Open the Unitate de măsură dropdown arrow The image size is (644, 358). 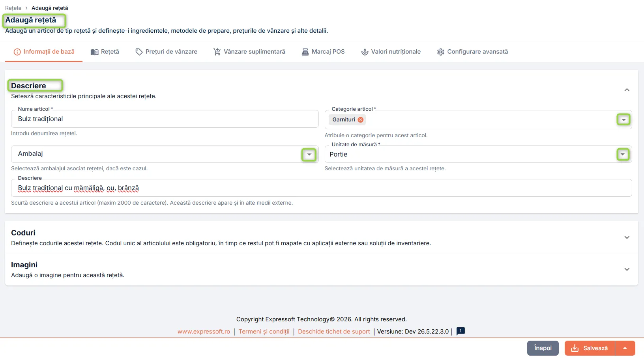pos(623,155)
